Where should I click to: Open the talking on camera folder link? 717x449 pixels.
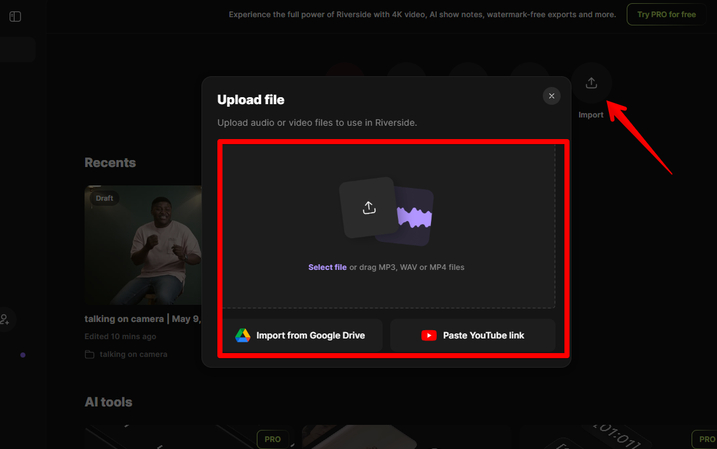tap(134, 354)
